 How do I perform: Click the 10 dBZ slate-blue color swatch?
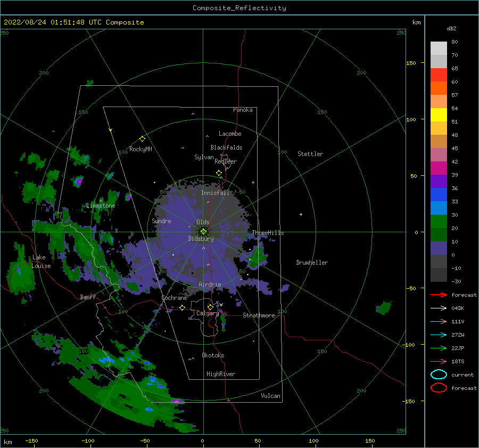[x=439, y=248]
